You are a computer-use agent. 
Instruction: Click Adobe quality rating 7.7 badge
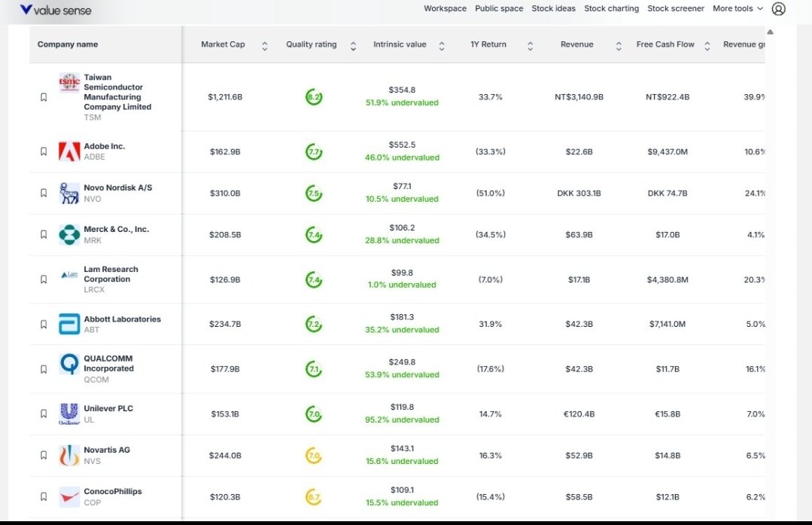314,152
